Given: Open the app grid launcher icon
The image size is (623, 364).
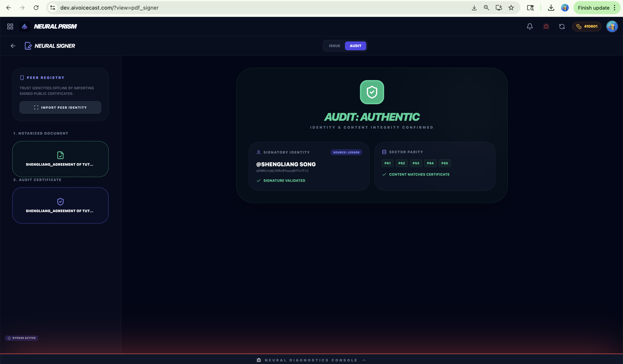Looking at the screenshot, I should pyautogui.click(x=10, y=26).
